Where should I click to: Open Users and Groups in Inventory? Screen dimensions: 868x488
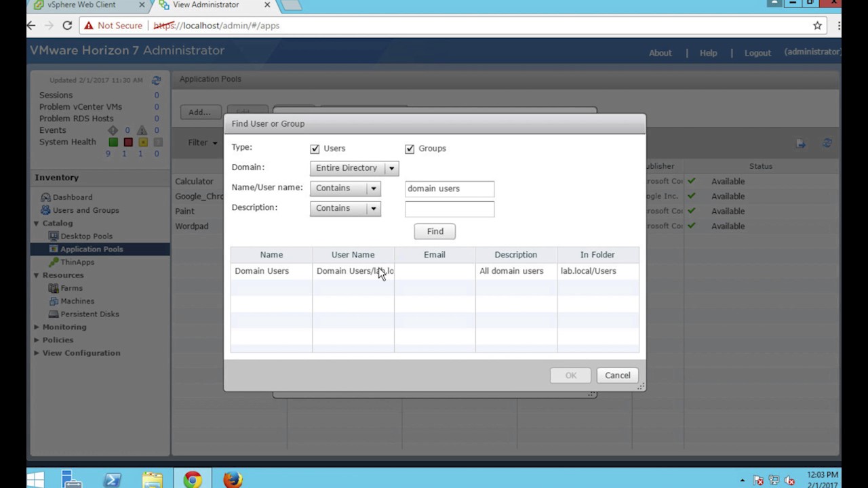(85, 210)
